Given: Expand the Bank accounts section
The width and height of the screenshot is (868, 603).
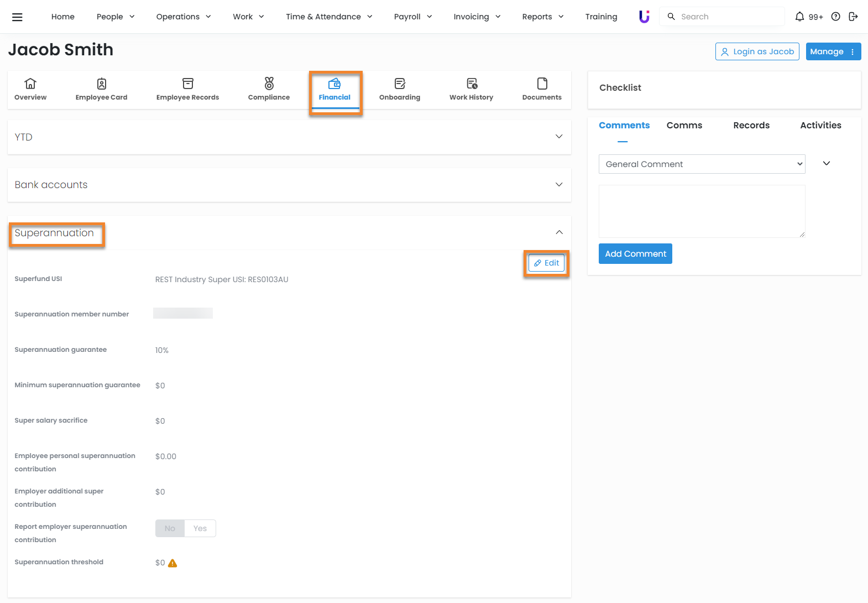Looking at the screenshot, I should pyautogui.click(x=559, y=185).
